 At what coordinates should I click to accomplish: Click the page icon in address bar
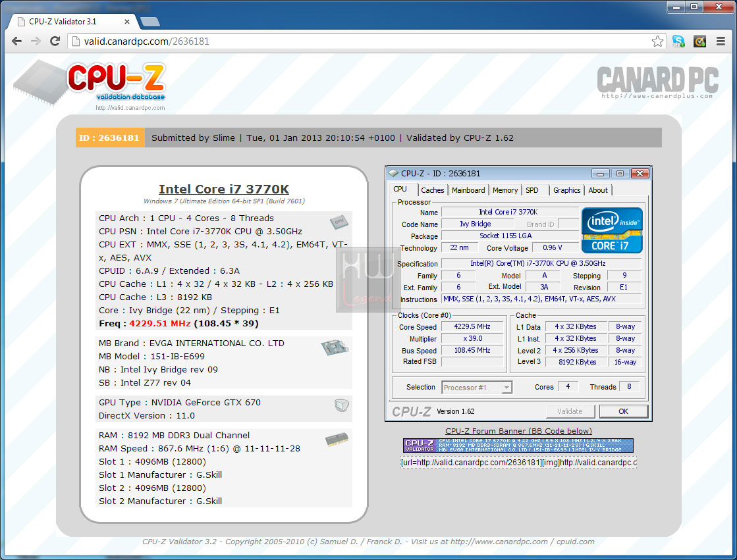tap(76, 41)
